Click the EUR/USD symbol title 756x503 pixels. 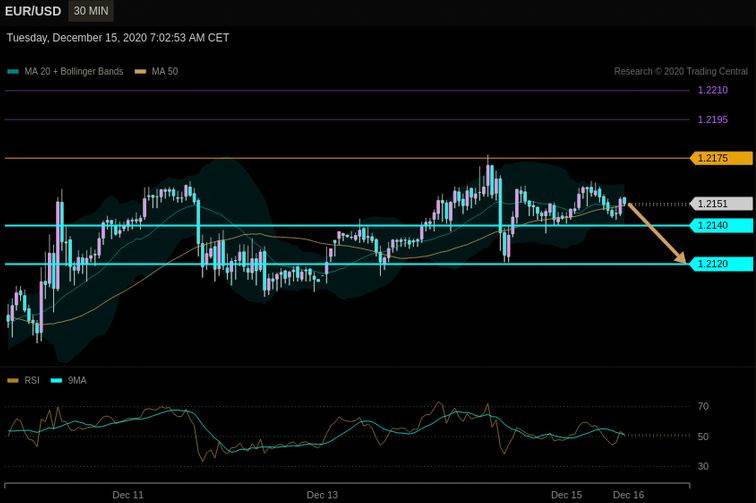click(33, 11)
